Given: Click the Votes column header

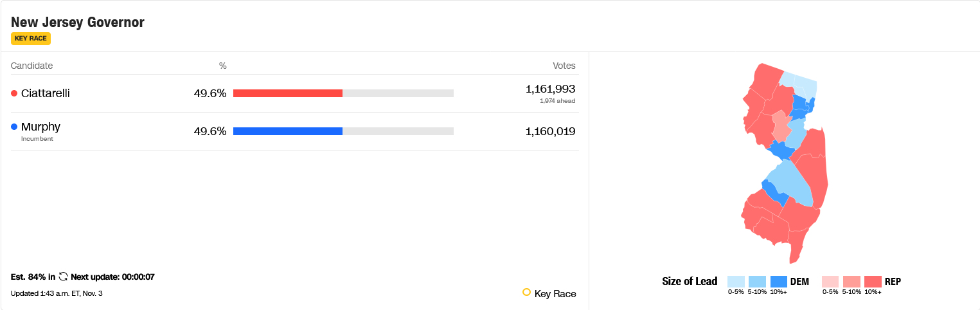Looking at the screenshot, I should 564,66.
